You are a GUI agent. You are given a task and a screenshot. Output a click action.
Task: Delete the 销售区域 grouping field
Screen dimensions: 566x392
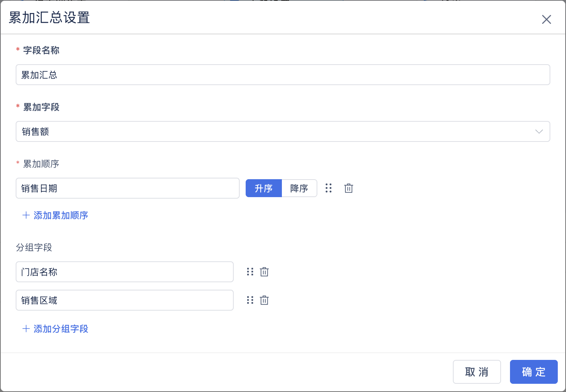[x=264, y=300]
